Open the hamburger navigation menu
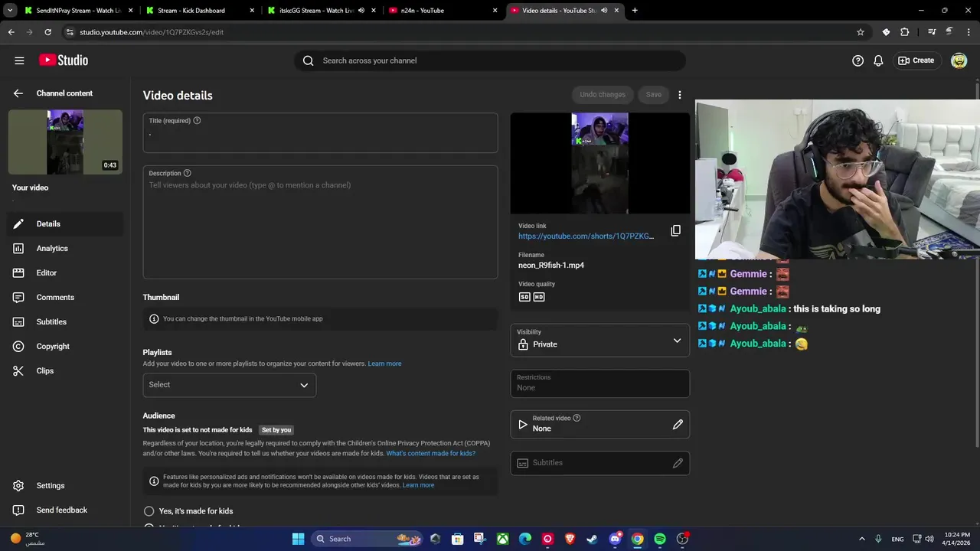Viewport: 980px width, 551px height. 19,60
